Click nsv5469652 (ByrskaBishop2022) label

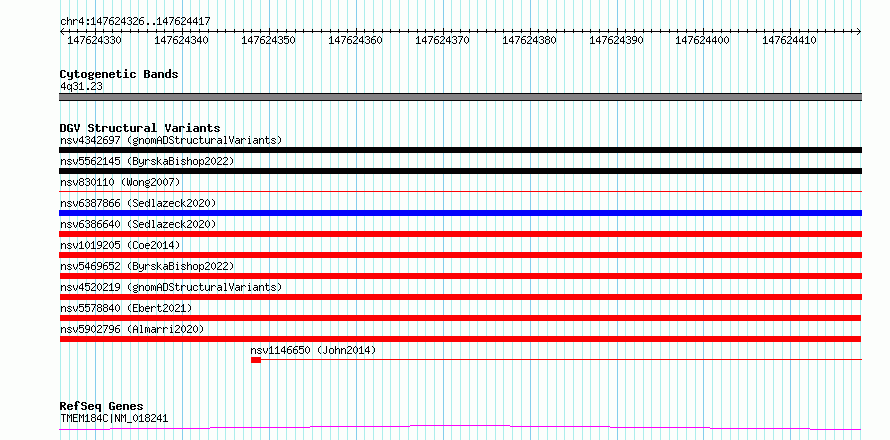pyautogui.click(x=147, y=266)
